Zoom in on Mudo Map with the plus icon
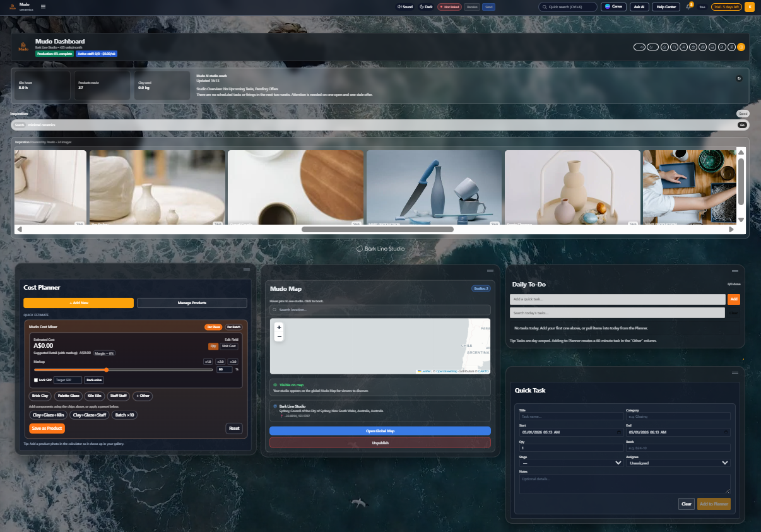The height and width of the screenshot is (532, 761). pos(278,328)
